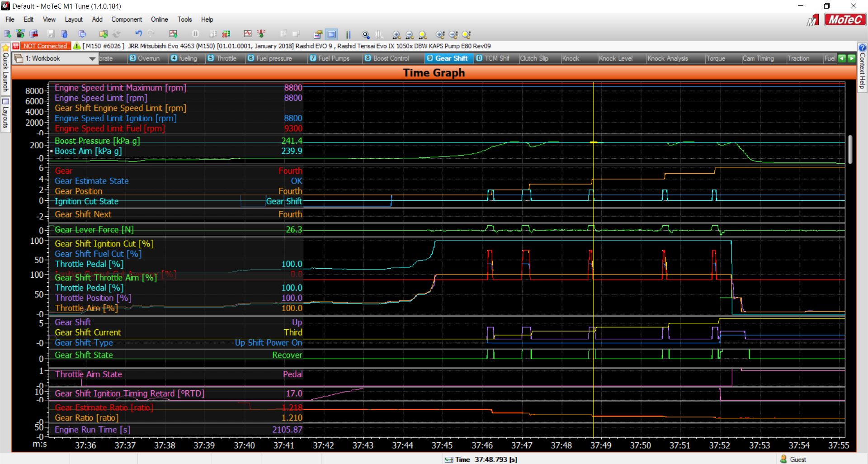Open the Help menu

(207, 19)
